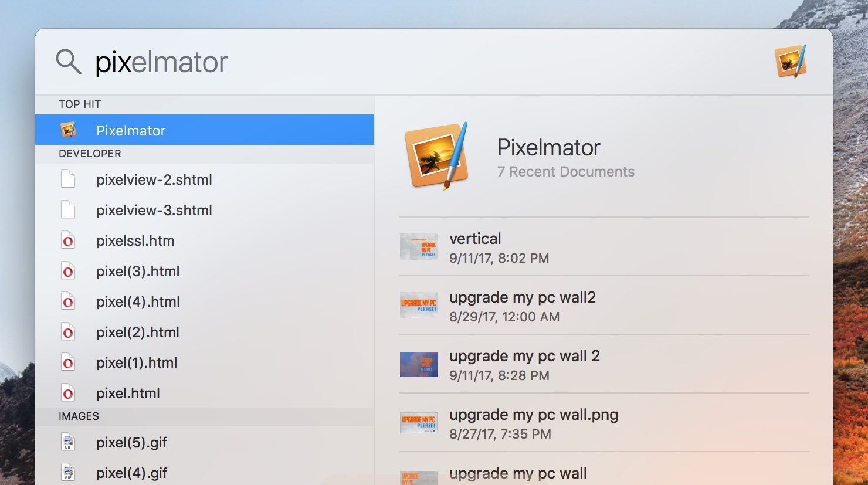Image resolution: width=868 pixels, height=485 pixels.
Task: Click the thumbnail for upgrade my pc wall2
Action: [x=418, y=306]
